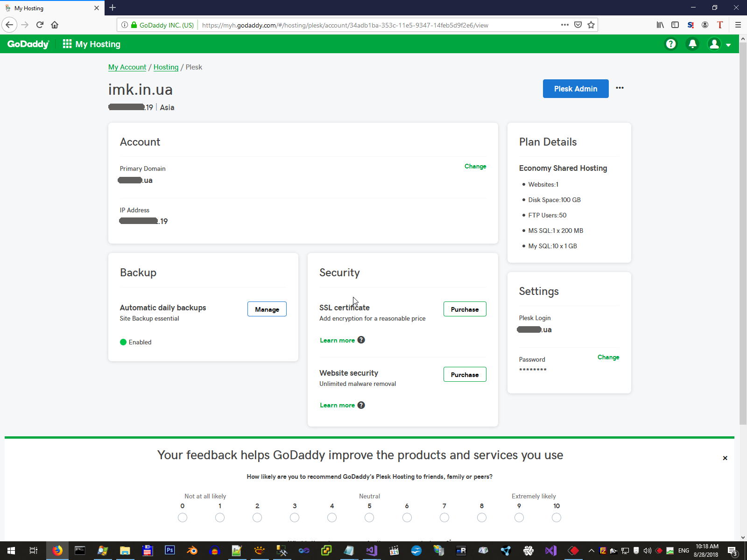Select rating 1 in the feedback survey
The image size is (747, 560).
click(x=220, y=518)
